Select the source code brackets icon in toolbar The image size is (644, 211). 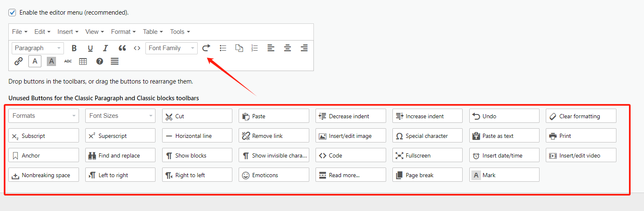(x=137, y=48)
